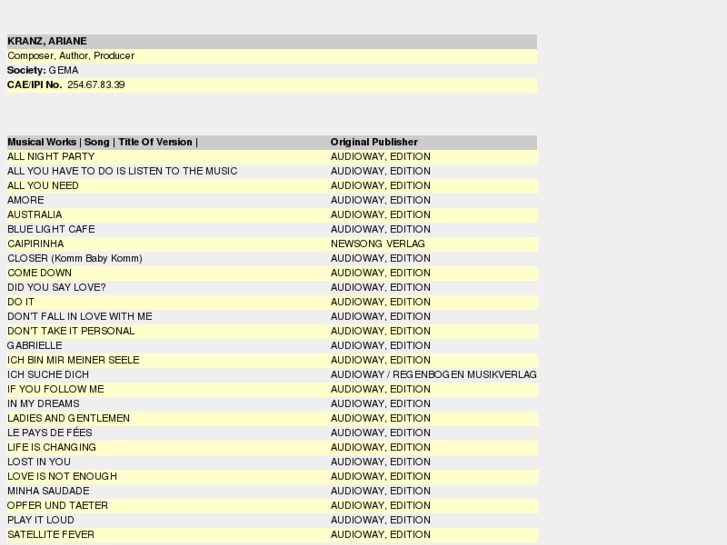
Task: Select publisher entry in LOST IN YOU row
Action: tap(381, 462)
